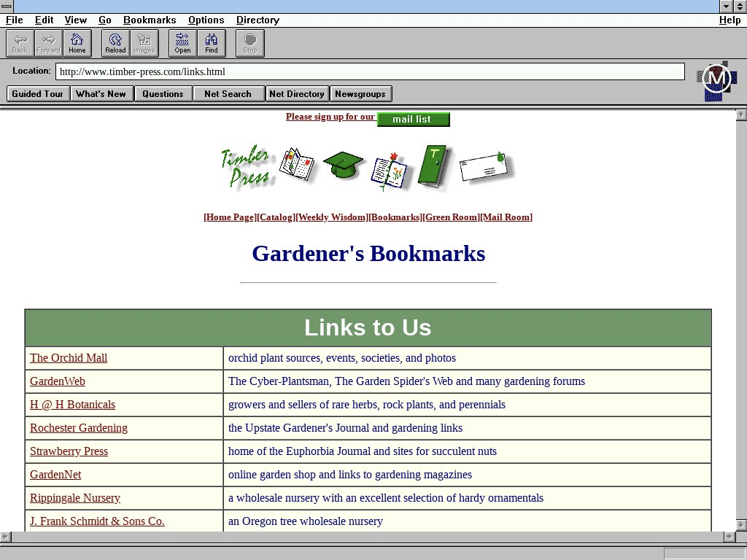The image size is (747, 560).
Task: Open the Options menu
Action: (206, 20)
